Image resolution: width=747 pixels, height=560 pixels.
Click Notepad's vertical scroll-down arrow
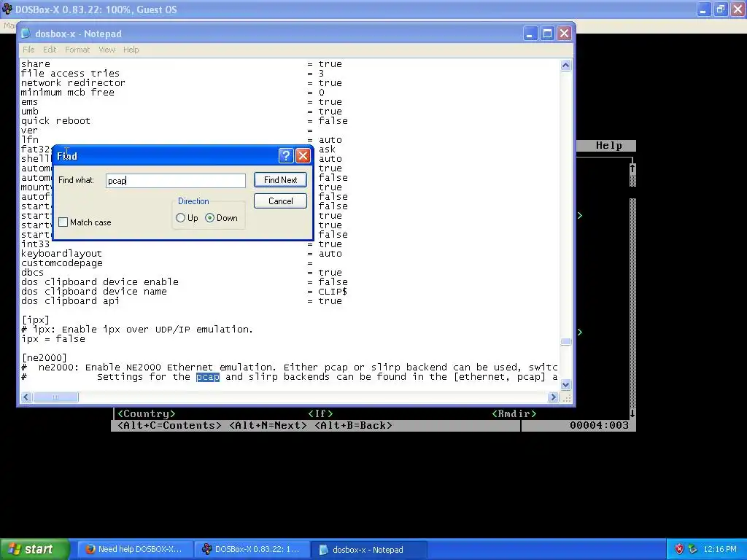565,384
